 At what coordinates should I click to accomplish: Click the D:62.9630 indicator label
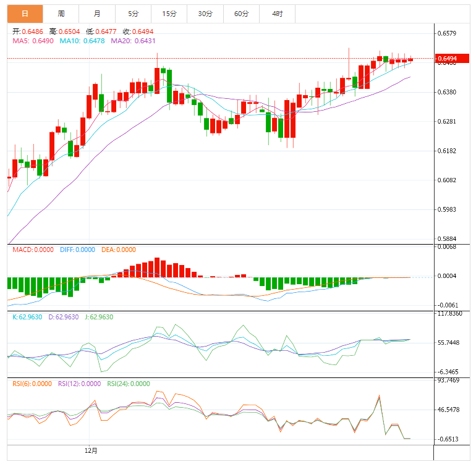(x=64, y=317)
